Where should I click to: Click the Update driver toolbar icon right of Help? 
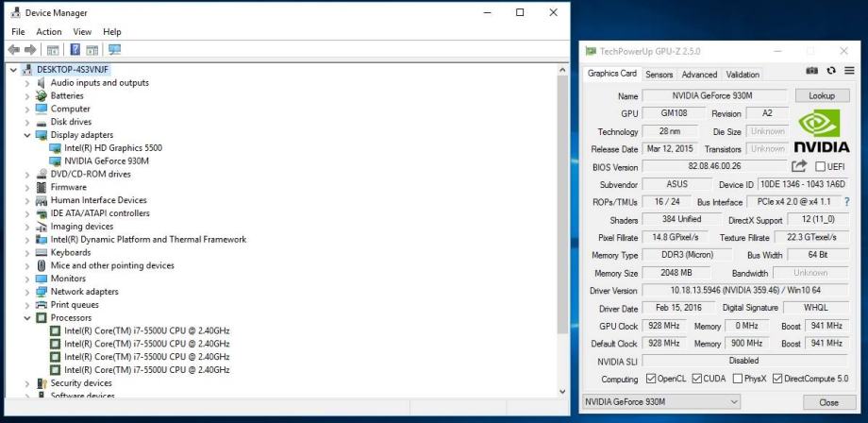coord(92,50)
